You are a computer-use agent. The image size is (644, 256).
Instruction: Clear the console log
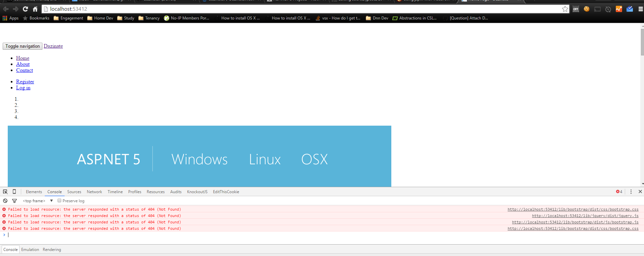pyautogui.click(x=5, y=201)
